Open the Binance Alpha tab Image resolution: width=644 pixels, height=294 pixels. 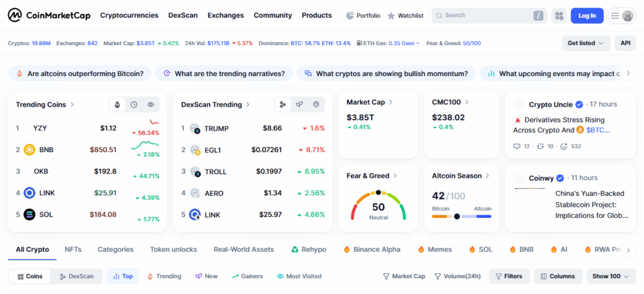tap(372, 249)
